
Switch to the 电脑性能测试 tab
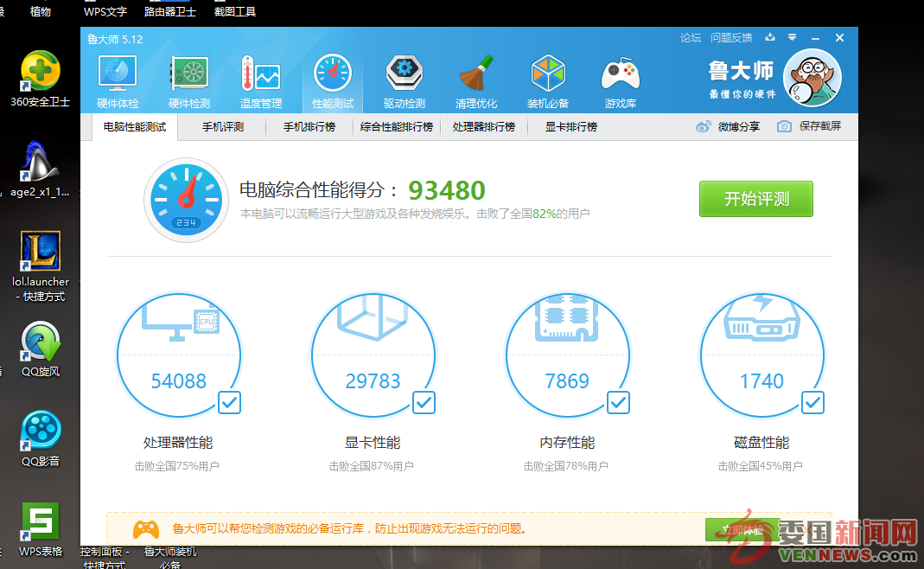tap(135, 127)
